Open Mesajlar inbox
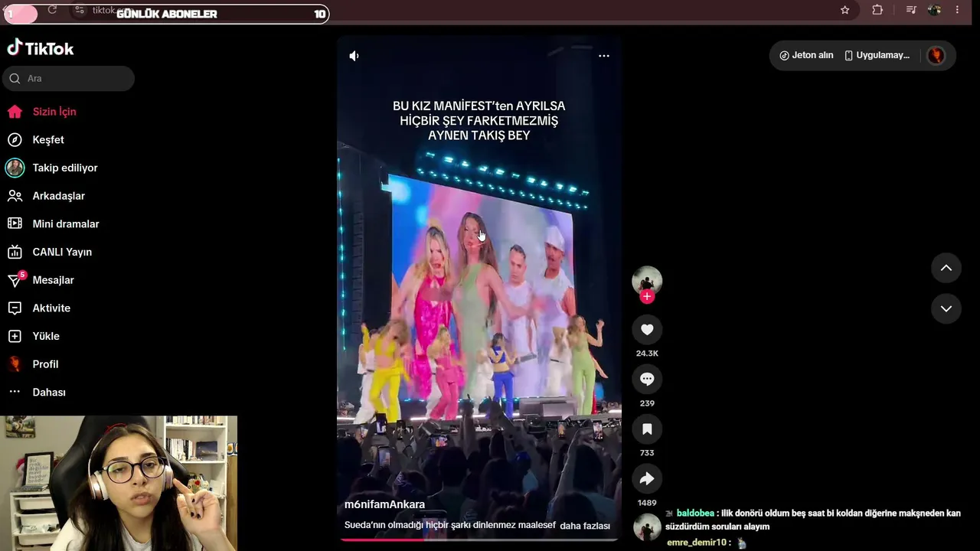Viewport: 980px width, 551px height. point(53,280)
